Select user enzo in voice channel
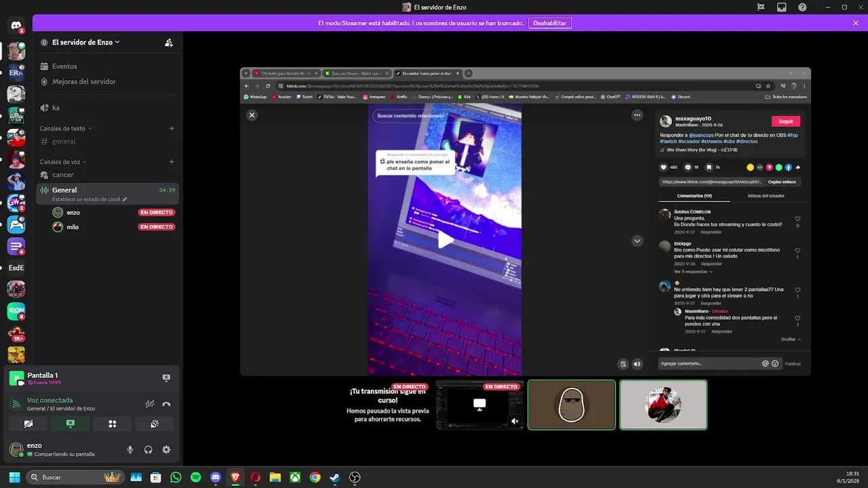Viewport: 868px width, 488px height. point(114,212)
